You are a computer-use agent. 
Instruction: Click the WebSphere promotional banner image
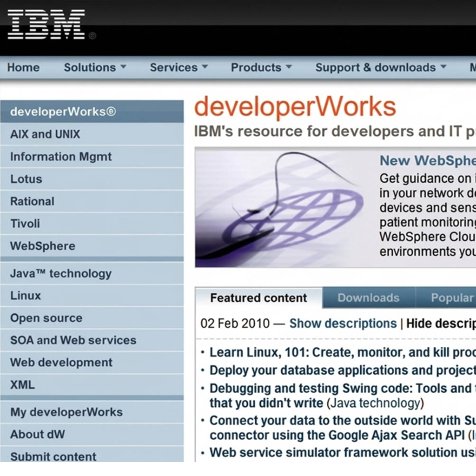[279, 207]
